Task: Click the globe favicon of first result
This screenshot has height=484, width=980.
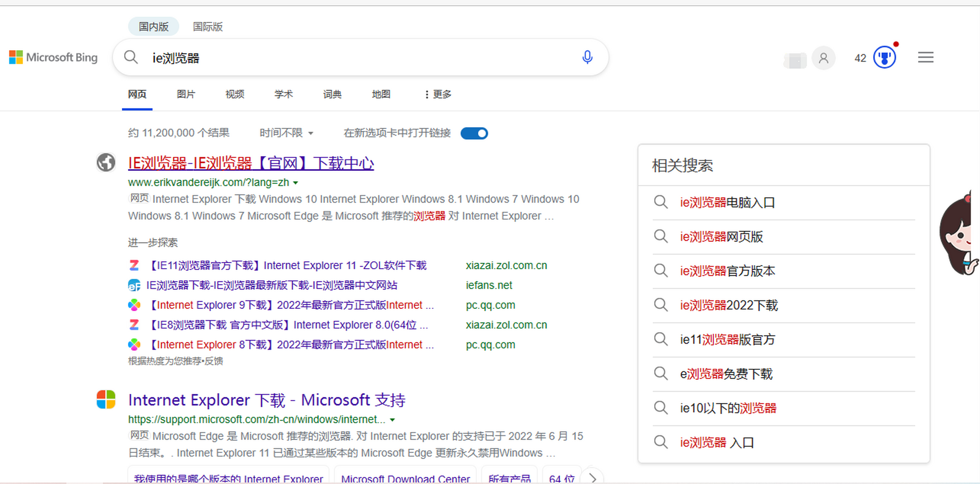Action: pyautogui.click(x=106, y=163)
